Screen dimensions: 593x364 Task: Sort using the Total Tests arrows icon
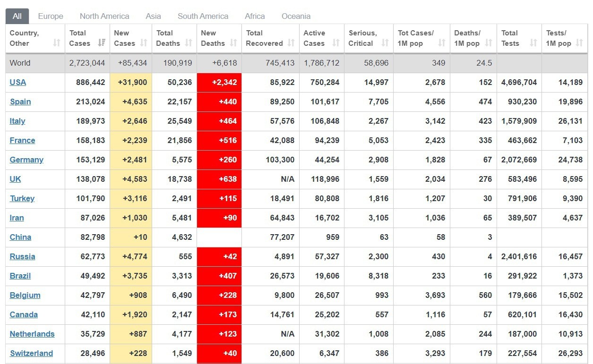point(533,43)
